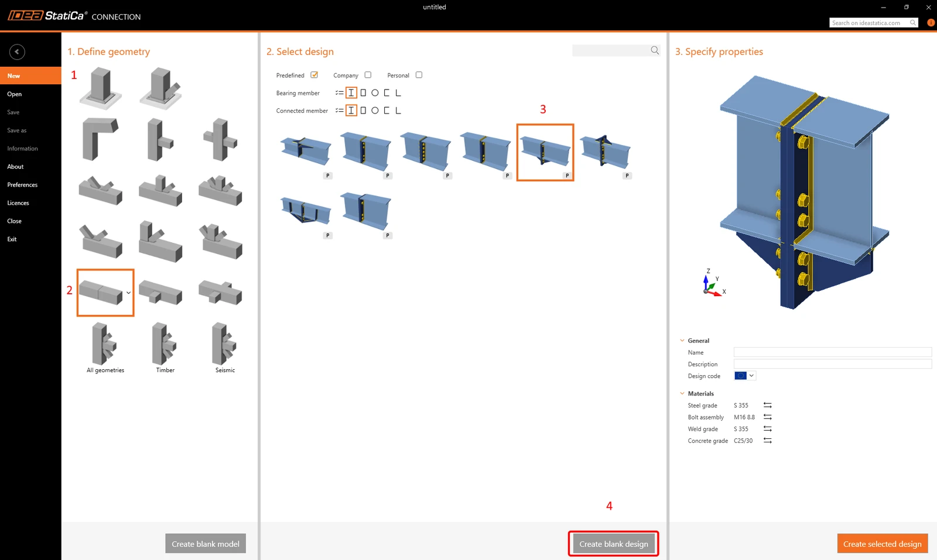Open the Preferences menu item
This screenshot has height=560, width=937.
(22, 185)
